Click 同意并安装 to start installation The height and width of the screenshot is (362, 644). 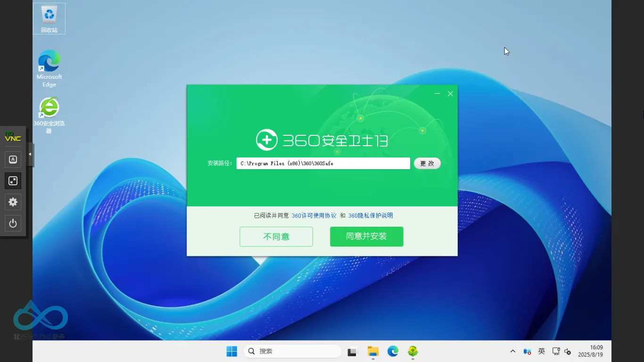coord(367,237)
